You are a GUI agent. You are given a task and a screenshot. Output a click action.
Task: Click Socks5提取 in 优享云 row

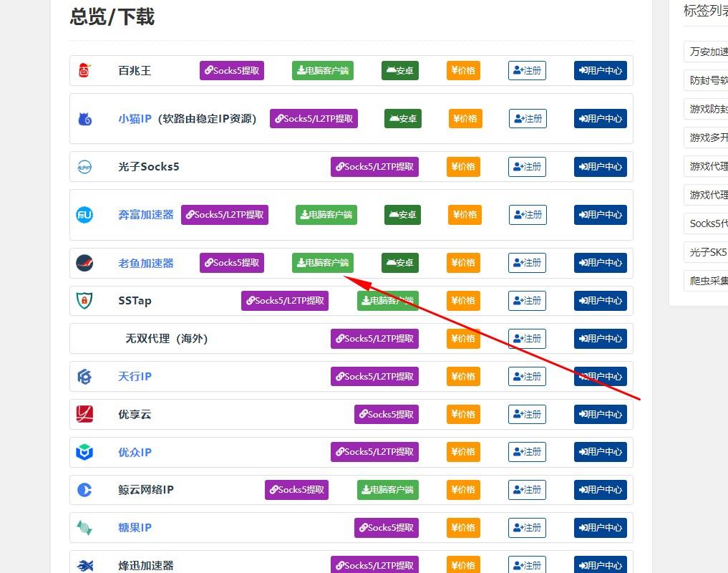[x=387, y=414]
